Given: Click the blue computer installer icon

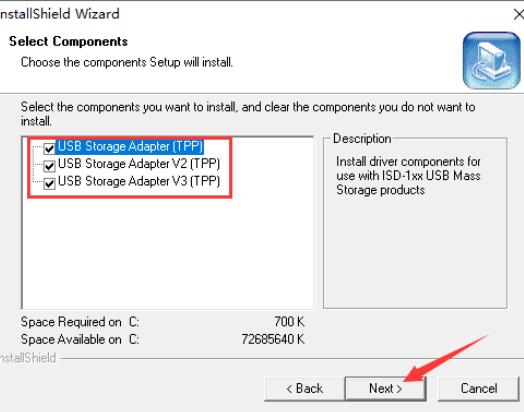Looking at the screenshot, I should point(491,60).
